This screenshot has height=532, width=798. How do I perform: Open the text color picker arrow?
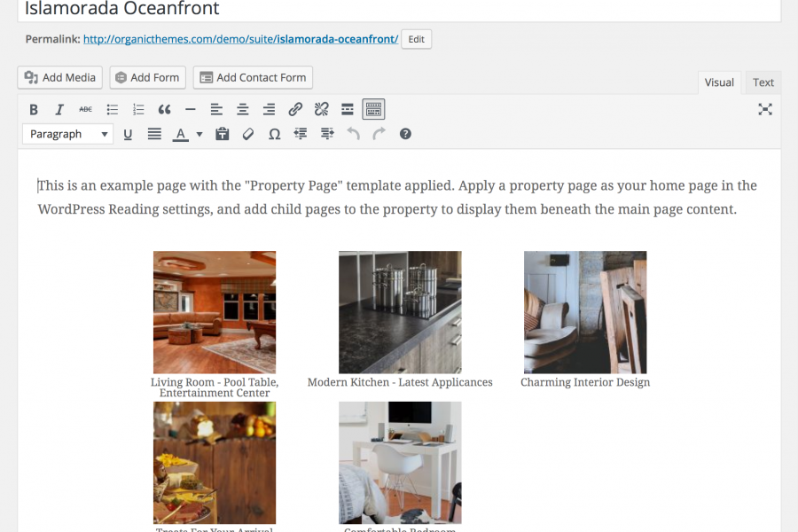pyautogui.click(x=199, y=135)
